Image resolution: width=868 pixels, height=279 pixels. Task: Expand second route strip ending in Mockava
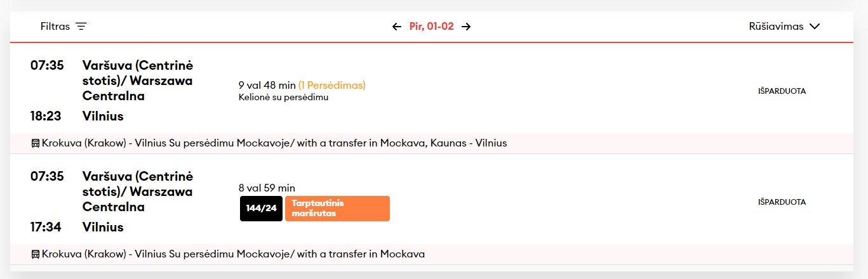tap(432, 254)
